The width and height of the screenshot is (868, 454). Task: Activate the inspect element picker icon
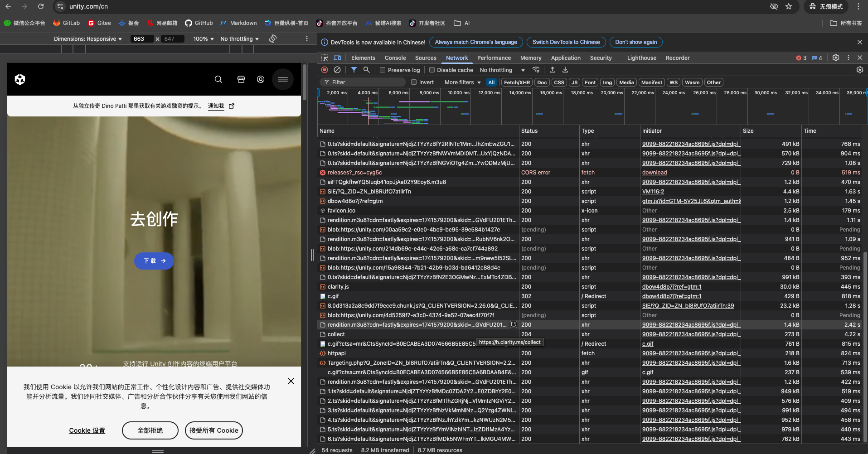(x=325, y=58)
